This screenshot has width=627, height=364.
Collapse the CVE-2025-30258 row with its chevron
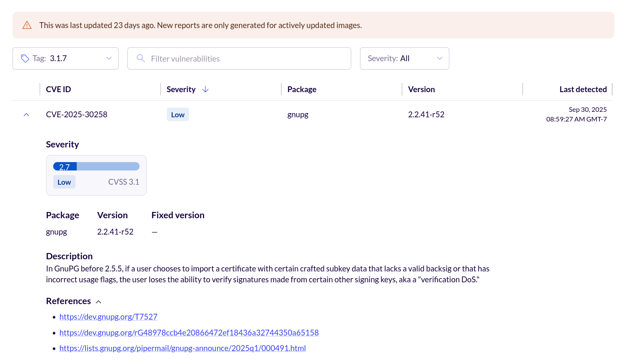click(x=26, y=114)
